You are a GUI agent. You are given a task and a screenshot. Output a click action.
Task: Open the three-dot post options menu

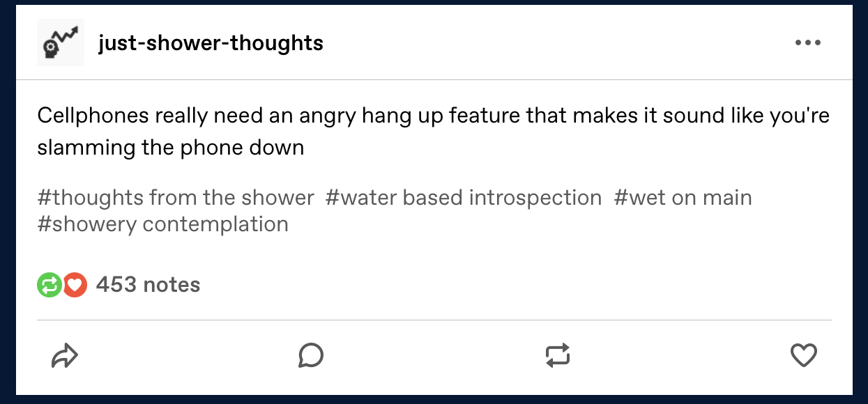click(x=807, y=43)
